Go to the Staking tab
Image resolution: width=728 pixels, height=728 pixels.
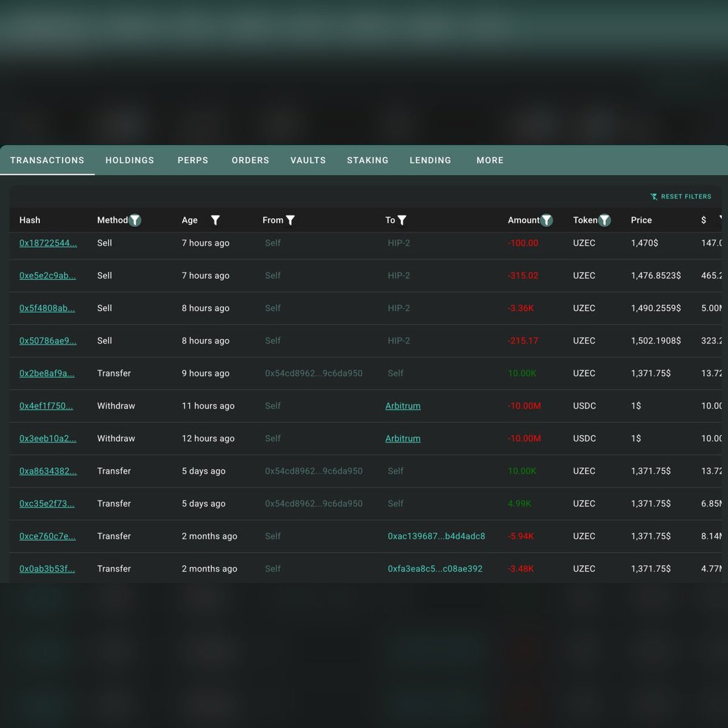368,160
